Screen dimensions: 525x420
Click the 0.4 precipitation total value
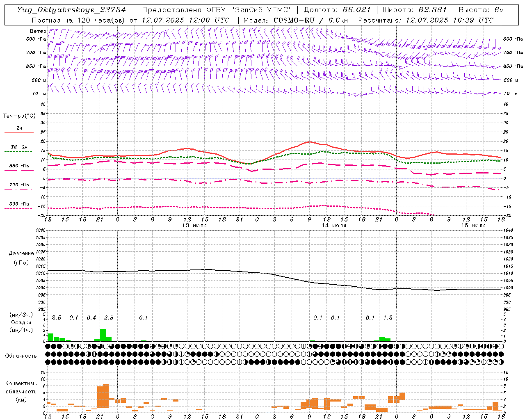coord(91,317)
